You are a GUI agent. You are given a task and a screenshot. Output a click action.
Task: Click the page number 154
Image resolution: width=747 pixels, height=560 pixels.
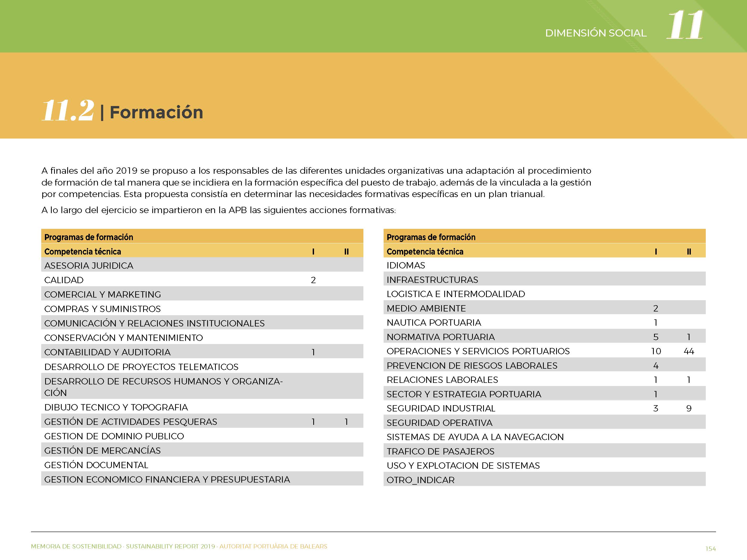tap(711, 548)
